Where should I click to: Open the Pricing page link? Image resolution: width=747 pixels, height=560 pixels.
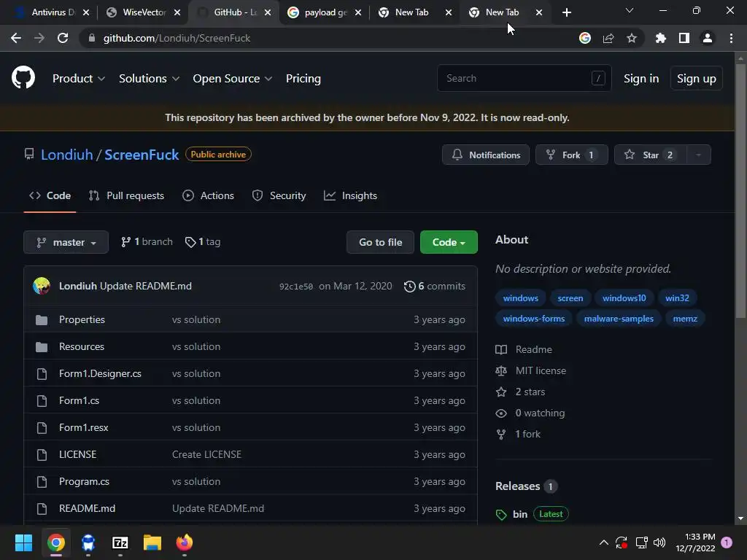[303, 79]
